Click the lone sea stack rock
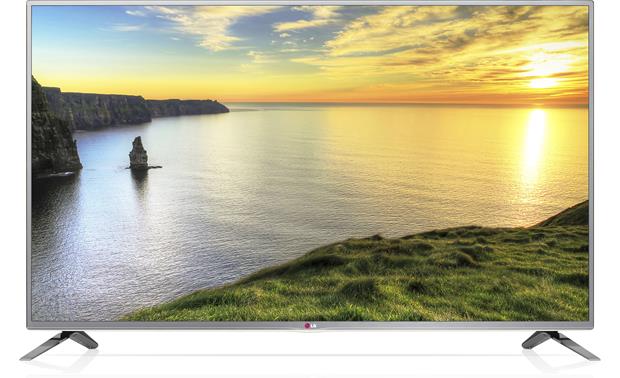 coord(138,153)
